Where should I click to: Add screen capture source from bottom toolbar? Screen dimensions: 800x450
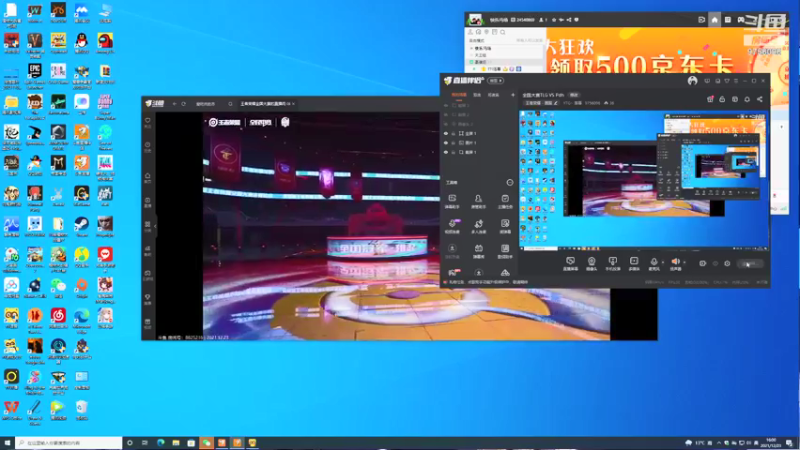tap(570, 264)
